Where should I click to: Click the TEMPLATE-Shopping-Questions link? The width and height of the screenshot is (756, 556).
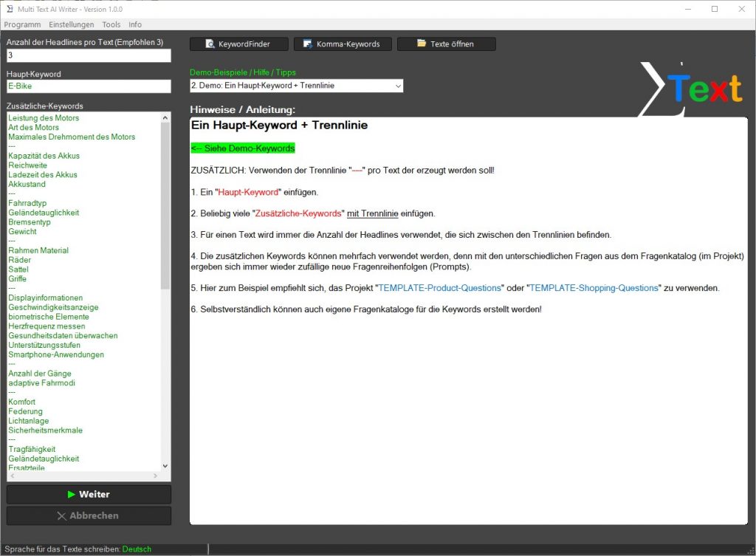point(593,288)
